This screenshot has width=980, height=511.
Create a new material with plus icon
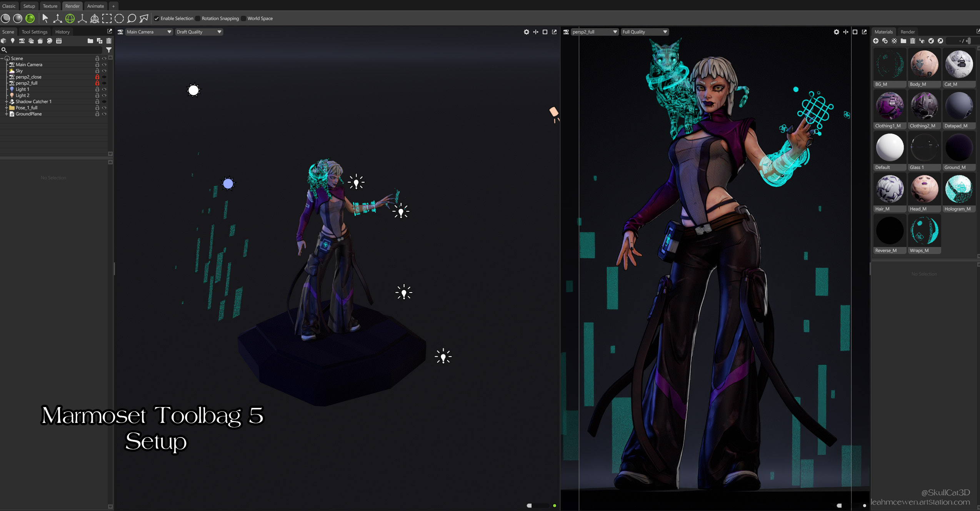(x=876, y=41)
